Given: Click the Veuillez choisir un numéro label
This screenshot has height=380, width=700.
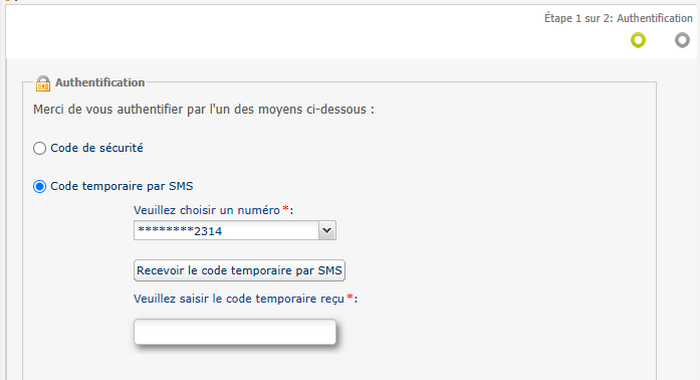Looking at the screenshot, I should (x=207, y=210).
